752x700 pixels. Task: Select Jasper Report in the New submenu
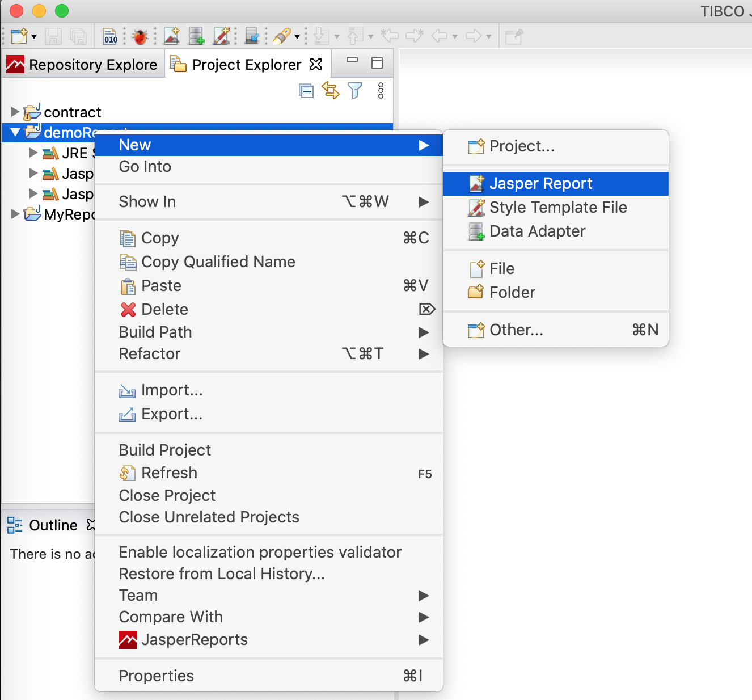click(540, 183)
